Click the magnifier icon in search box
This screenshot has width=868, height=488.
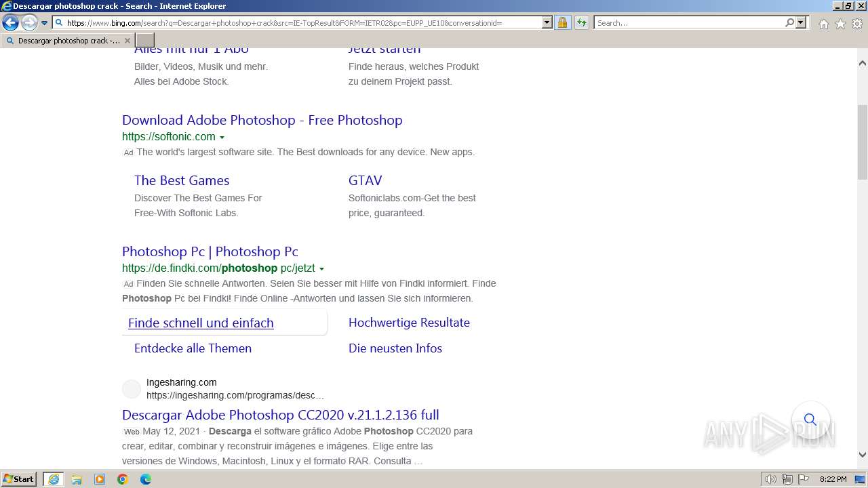click(x=789, y=22)
